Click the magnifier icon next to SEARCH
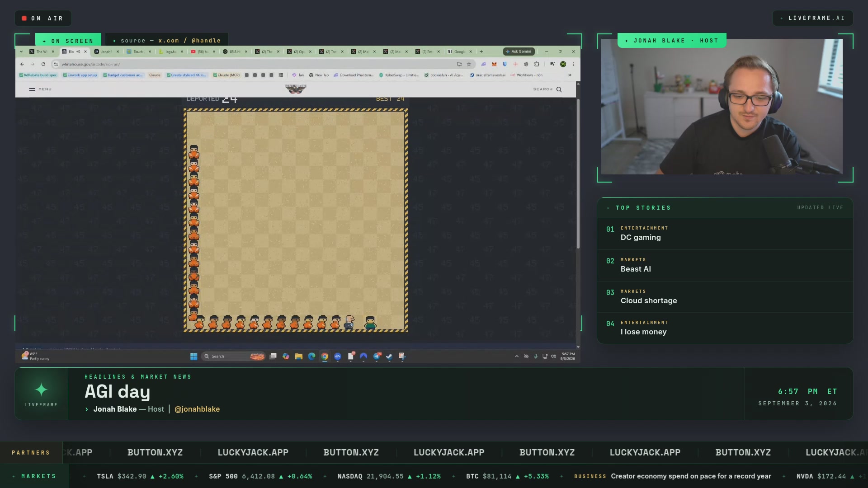868x488 pixels. coord(559,89)
